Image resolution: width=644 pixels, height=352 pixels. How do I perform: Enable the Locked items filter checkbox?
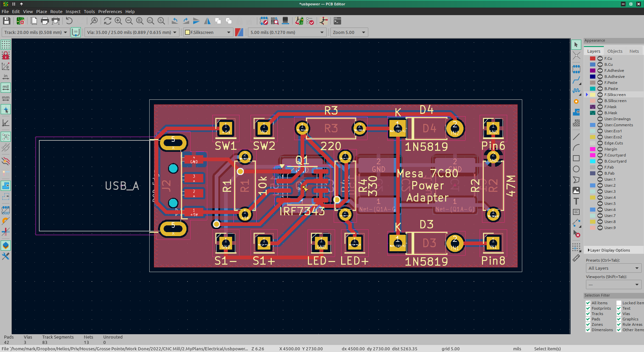(x=619, y=303)
